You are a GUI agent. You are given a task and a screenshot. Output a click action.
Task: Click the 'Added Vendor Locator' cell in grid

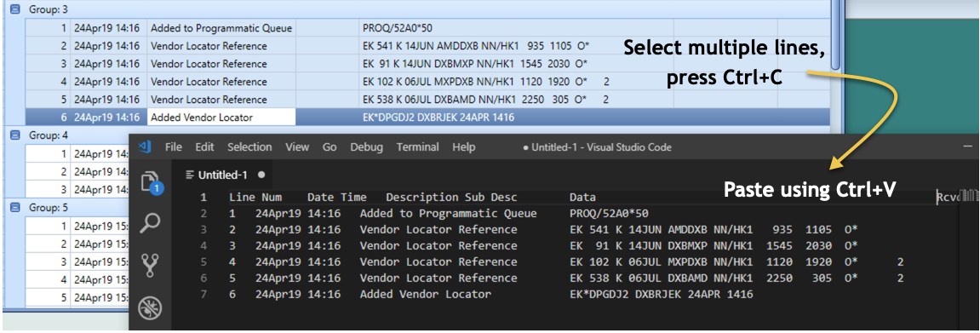point(221,117)
